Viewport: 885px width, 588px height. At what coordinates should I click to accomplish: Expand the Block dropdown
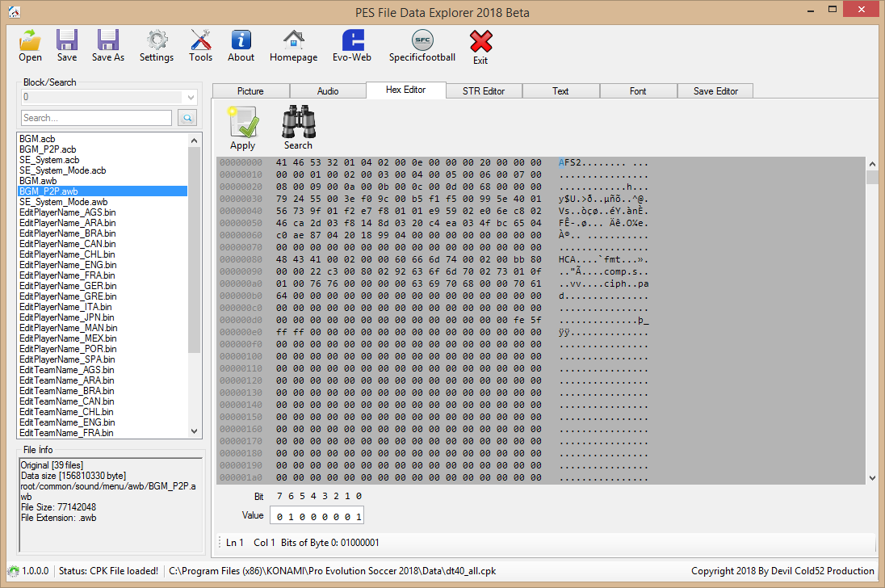[x=191, y=97]
